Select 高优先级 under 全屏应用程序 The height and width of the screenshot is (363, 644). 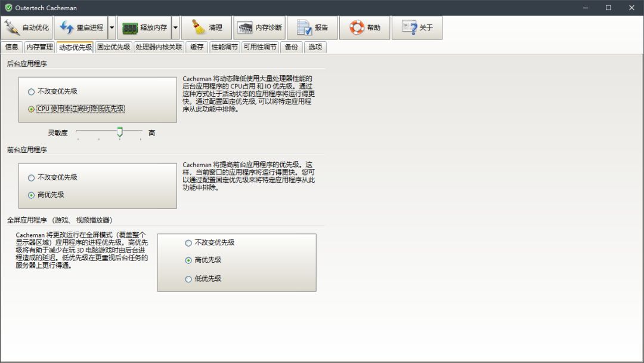(203, 260)
